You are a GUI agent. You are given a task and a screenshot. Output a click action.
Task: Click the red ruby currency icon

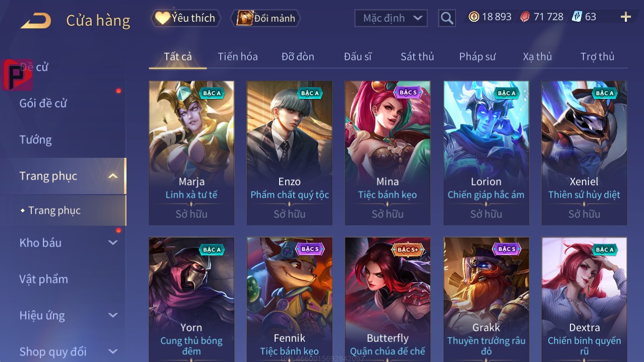click(x=525, y=17)
